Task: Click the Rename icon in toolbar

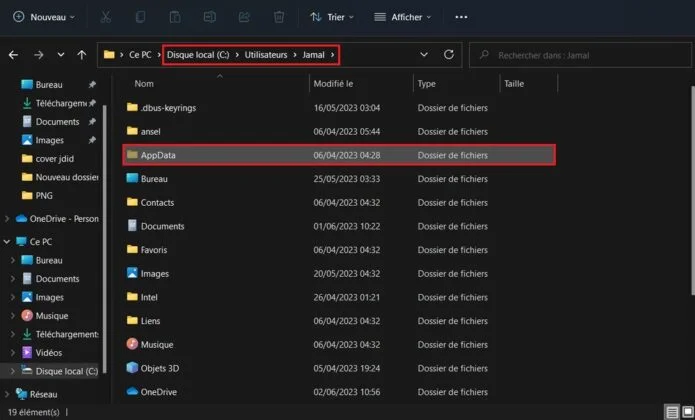Action: tap(211, 17)
